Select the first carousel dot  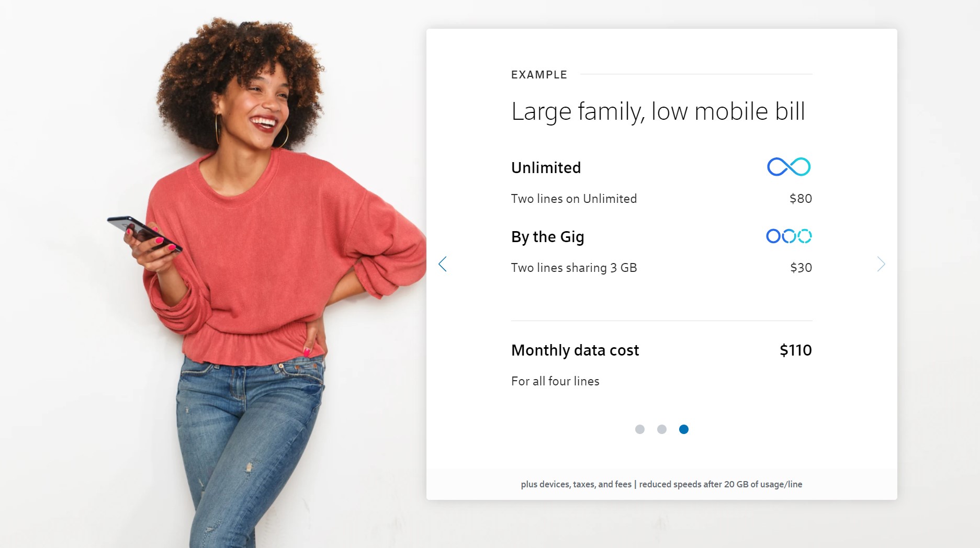point(640,429)
